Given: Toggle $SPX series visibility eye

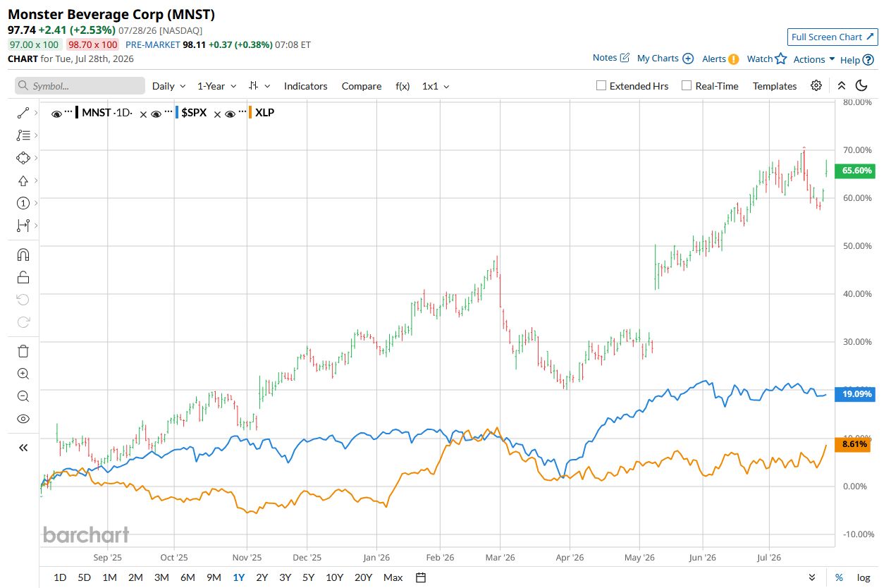Looking at the screenshot, I should click(156, 113).
